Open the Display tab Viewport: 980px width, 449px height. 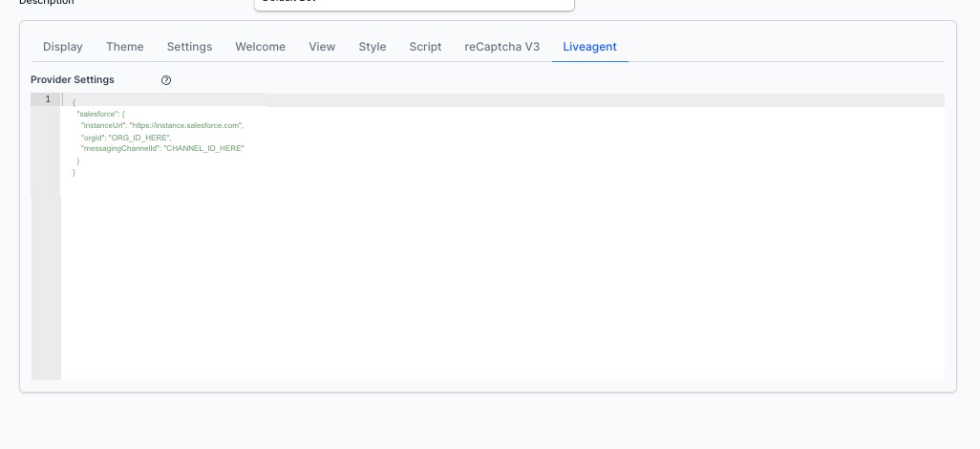[x=63, y=47]
